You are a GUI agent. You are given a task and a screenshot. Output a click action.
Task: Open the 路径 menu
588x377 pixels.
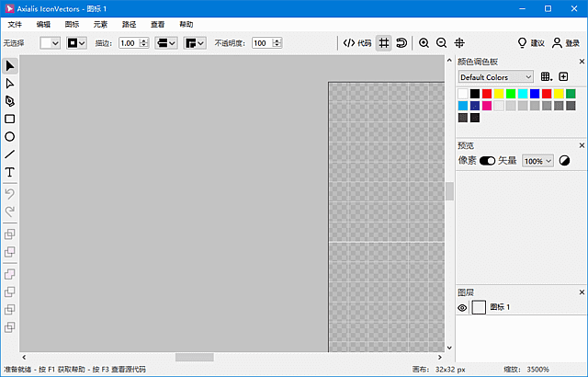click(129, 24)
